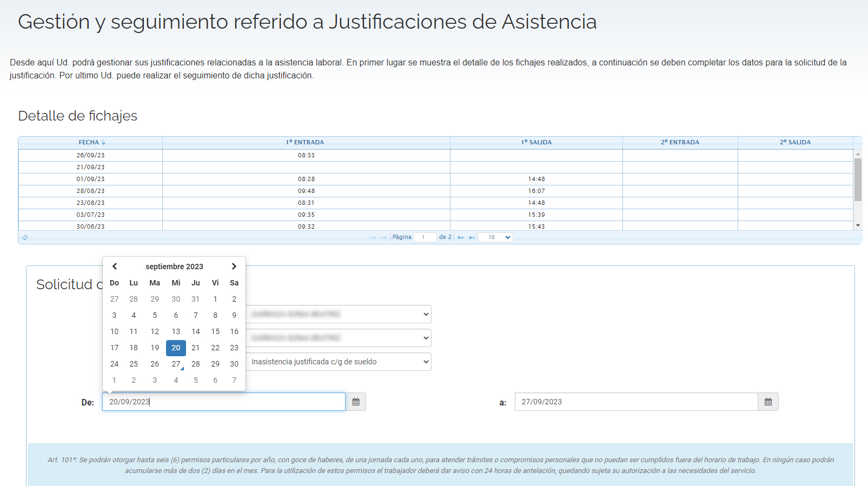Open calendar icon beside the 'a' date field
This screenshot has height=486, width=868.
tap(768, 402)
